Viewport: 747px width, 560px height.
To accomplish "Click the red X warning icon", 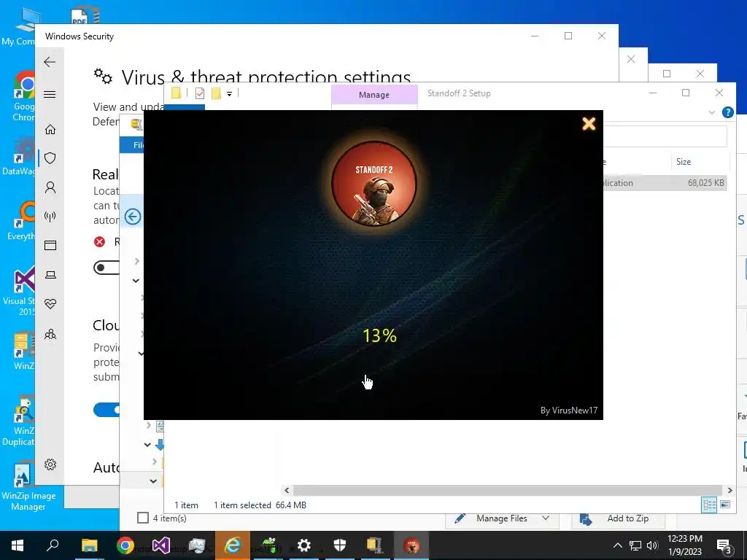I will [99, 242].
